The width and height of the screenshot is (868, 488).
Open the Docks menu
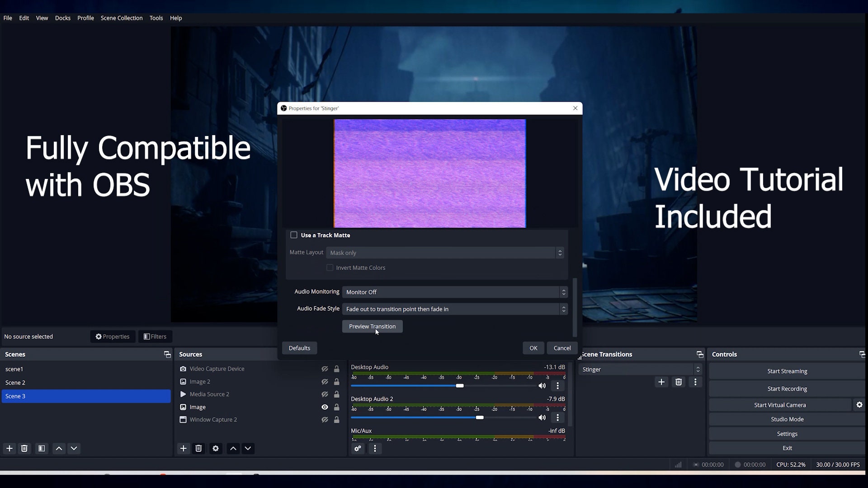[x=63, y=18]
